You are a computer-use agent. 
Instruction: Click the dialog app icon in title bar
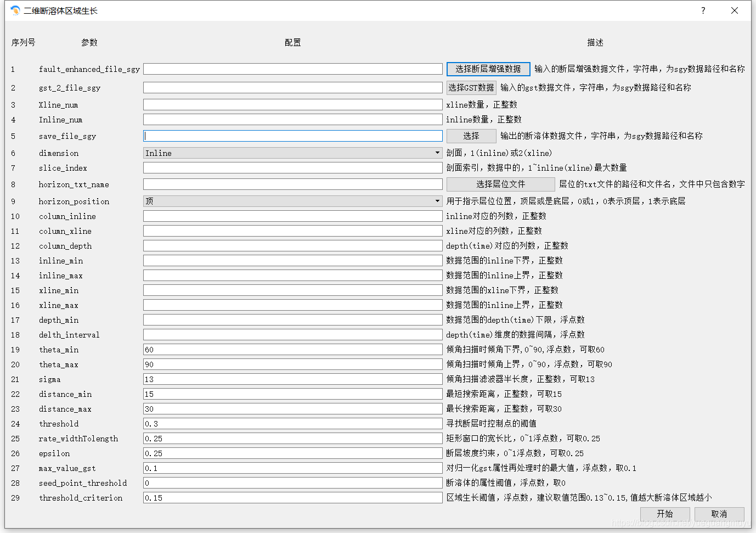(x=15, y=10)
